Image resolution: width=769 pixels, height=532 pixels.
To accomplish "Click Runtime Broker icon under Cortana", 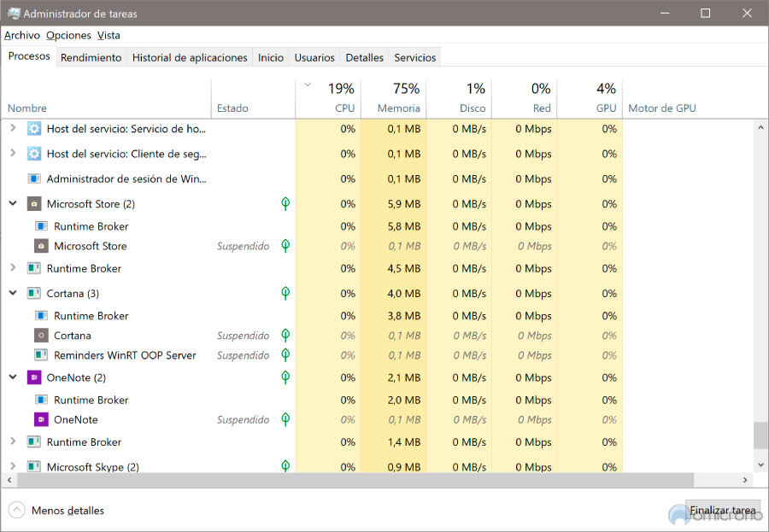I will click(41, 316).
